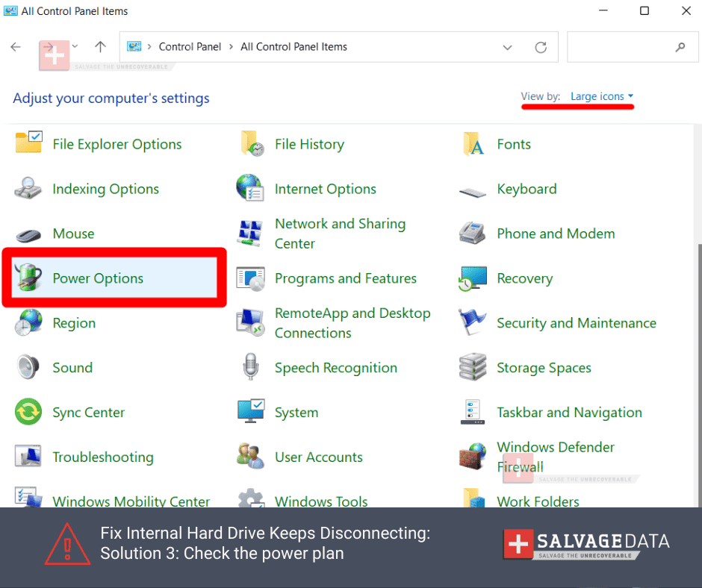Click the Storage Spaces drives icon
702x588 pixels.
tap(473, 367)
